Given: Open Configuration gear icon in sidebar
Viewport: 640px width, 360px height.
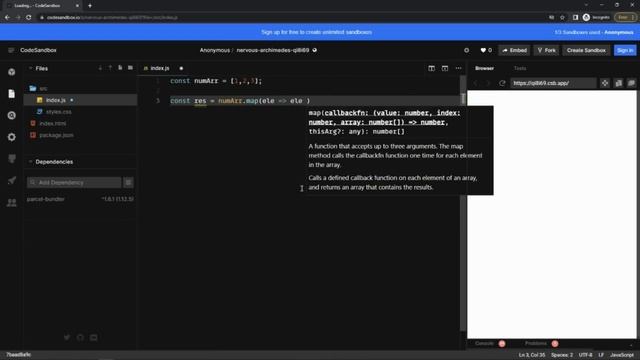Looking at the screenshot, I should [11, 137].
